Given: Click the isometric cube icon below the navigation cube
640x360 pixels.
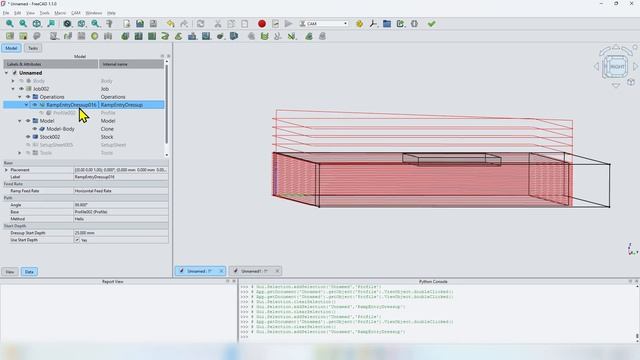Looking at the screenshot, I should pos(631,82).
